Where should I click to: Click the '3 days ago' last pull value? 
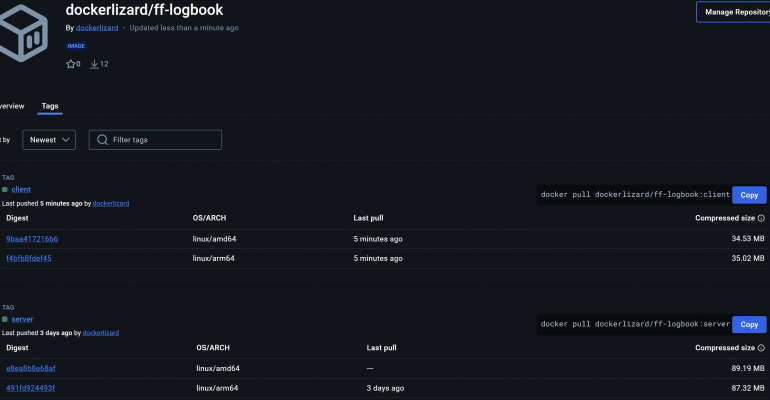[x=385, y=388]
